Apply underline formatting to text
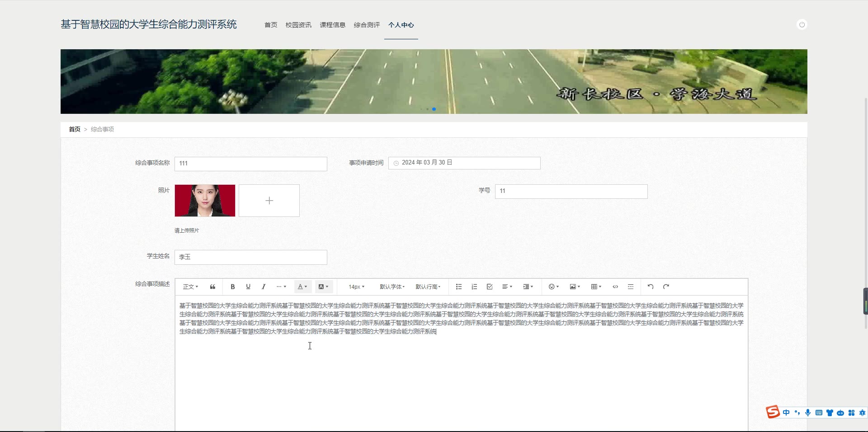868x432 pixels. click(248, 286)
